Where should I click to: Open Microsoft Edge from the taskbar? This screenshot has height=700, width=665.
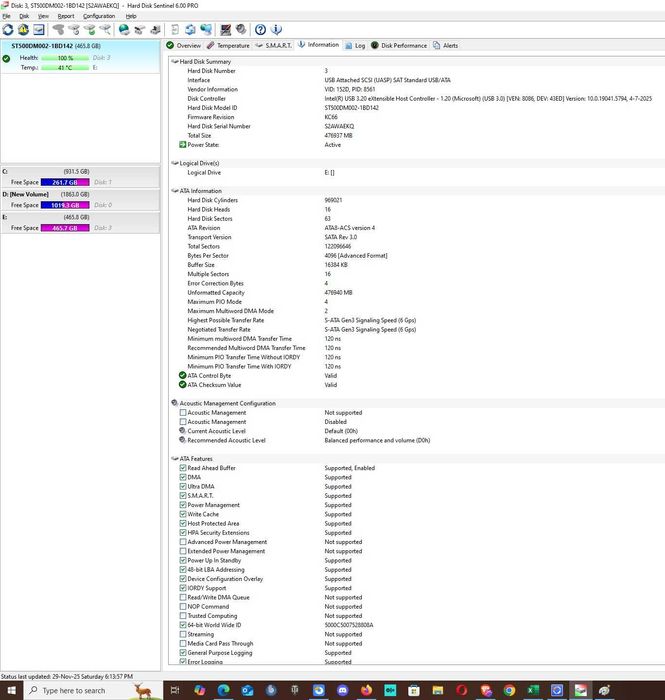(224, 690)
